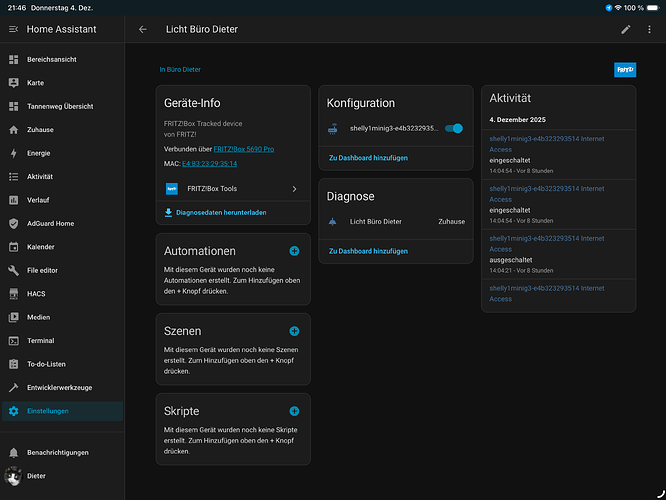Click the FRITZ! integration logo
This screenshot has height=500, width=666.
tap(625, 70)
